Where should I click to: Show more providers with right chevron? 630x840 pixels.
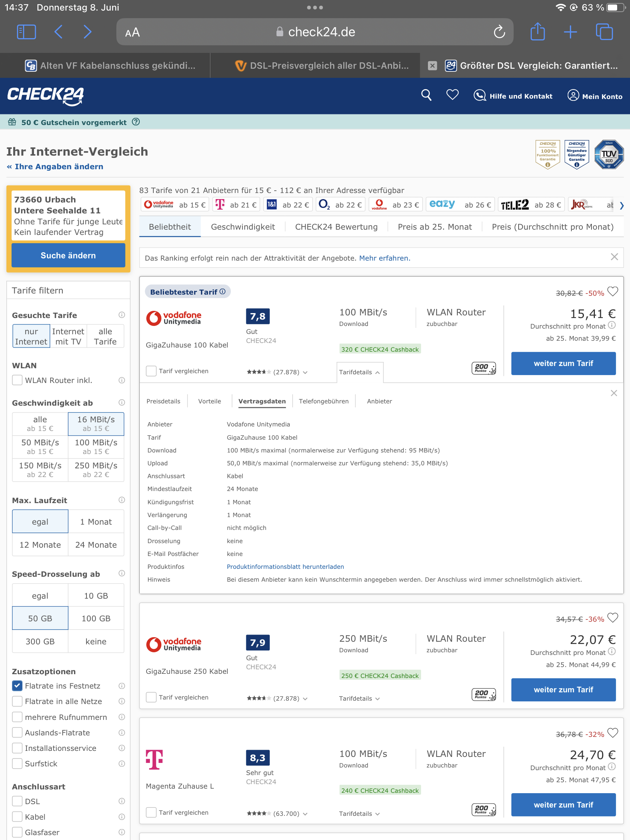pos(621,205)
